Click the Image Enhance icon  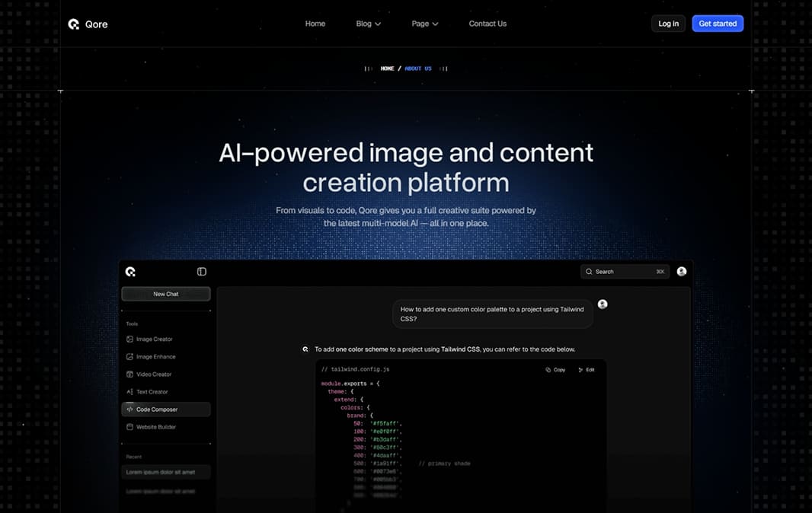click(x=129, y=357)
